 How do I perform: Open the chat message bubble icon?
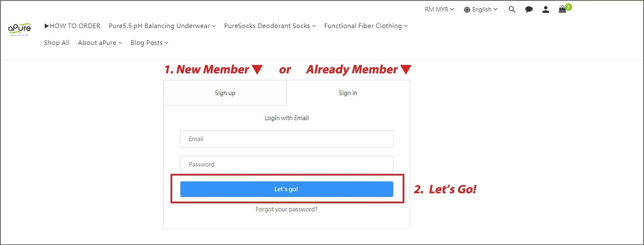(x=529, y=10)
